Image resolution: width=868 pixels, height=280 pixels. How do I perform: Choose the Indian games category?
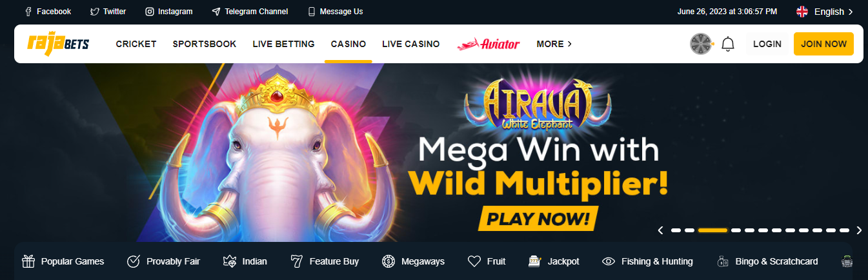245,261
